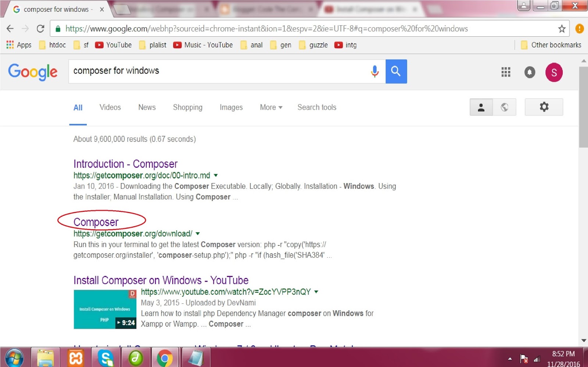Viewport: 588px width, 367px height.
Task: Open File Explorer from the taskbar
Action: point(46,357)
